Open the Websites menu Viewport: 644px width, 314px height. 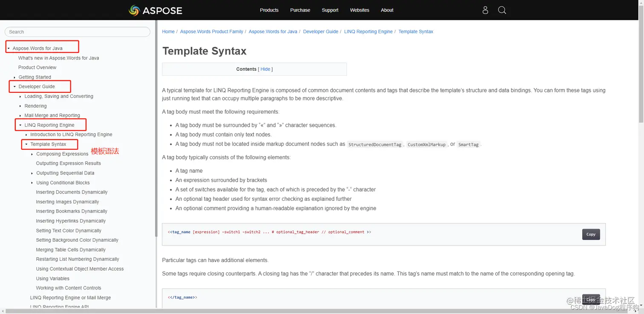(359, 10)
